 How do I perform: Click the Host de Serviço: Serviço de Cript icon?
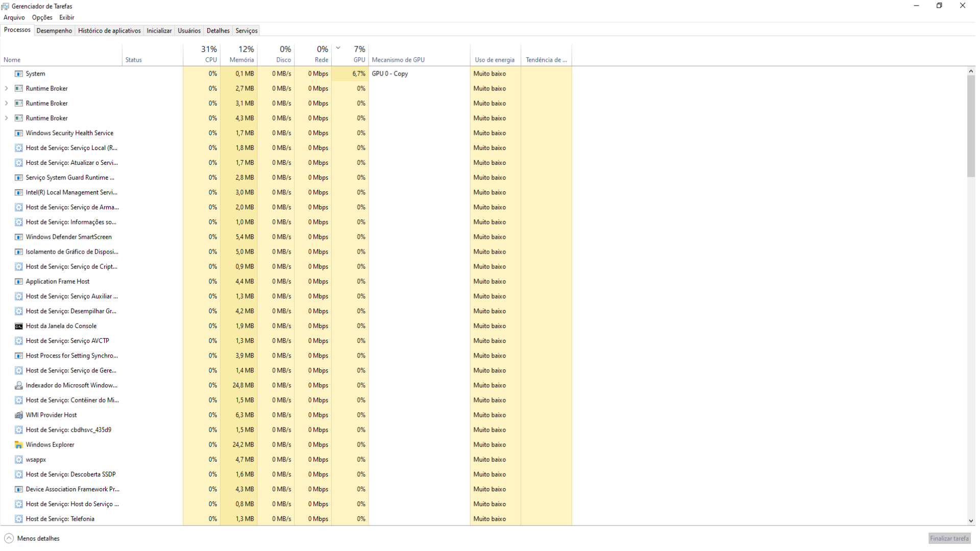pyautogui.click(x=19, y=267)
